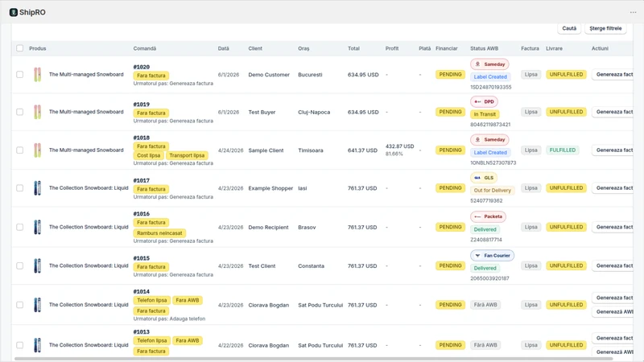Click the horizontal scrollbar at the bottom

[314, 359]
